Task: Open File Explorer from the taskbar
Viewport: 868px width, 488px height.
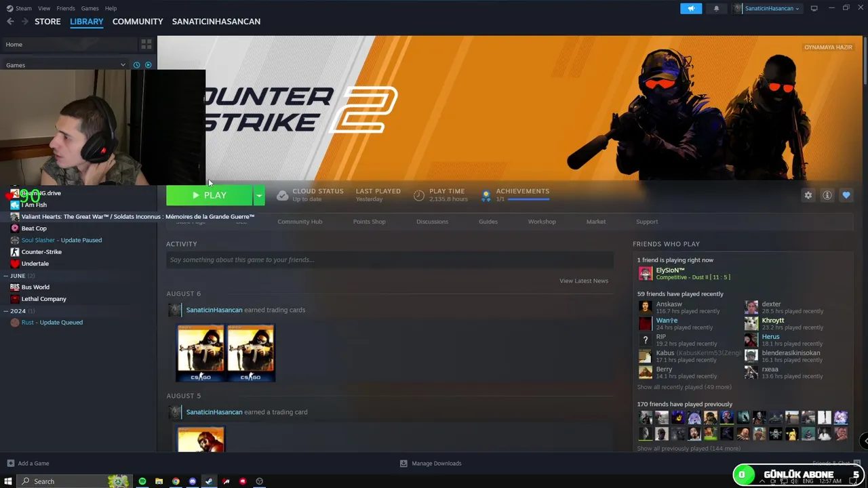Action: point(159,481)
